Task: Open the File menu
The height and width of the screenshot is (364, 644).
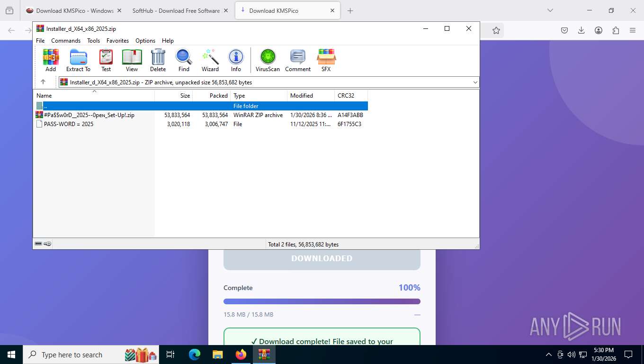Action: (40, 41)
